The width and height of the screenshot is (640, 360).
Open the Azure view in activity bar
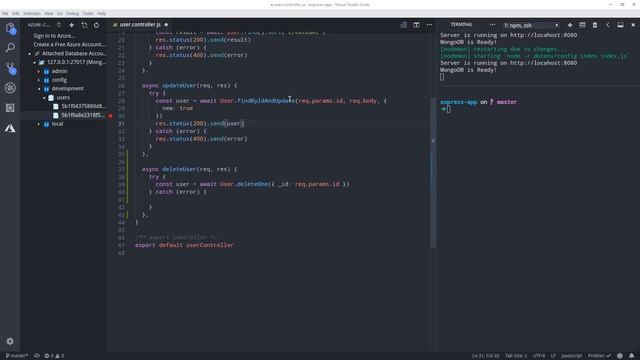(10, 128)
